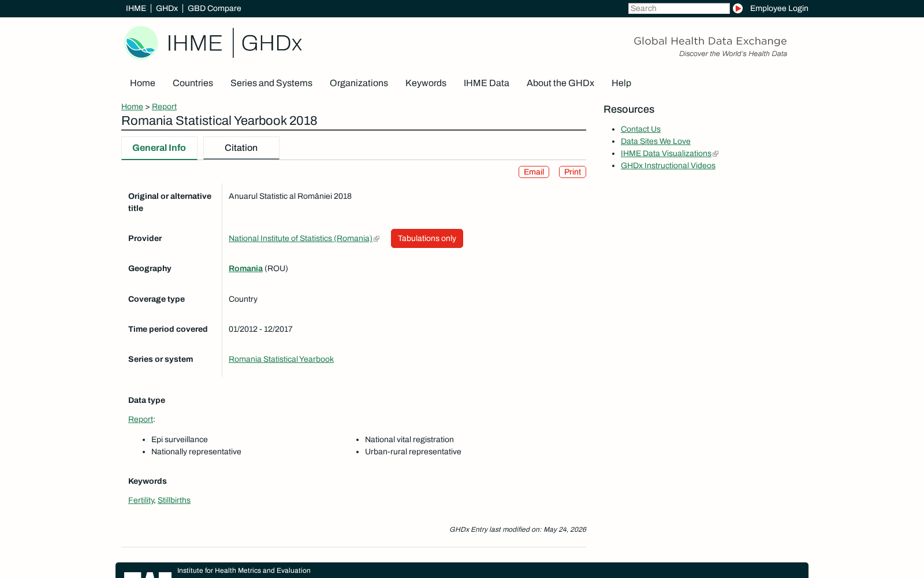The height and width of the screenshot is (578, 924).
Task: Open Contact Us in Resources
Action: click(640, 129)
